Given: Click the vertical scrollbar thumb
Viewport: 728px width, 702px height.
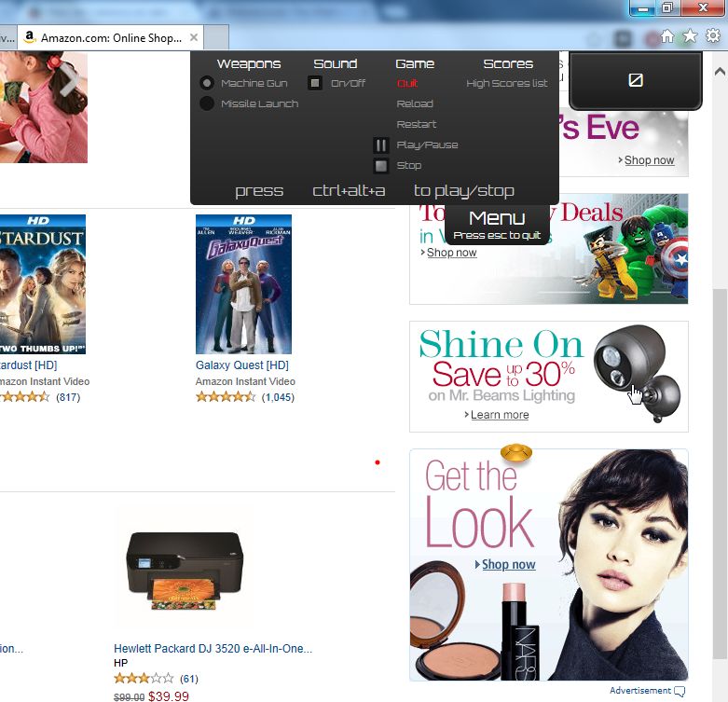Looking at the screenshot, I should (721, 474).
